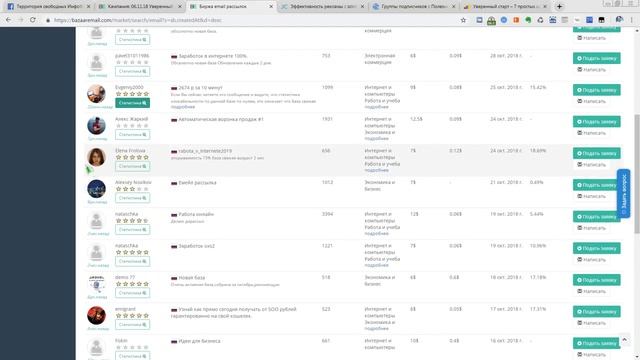Open a new browser tab with plus
The height and width of the screenshot is (360, 640).
point(560,7)
